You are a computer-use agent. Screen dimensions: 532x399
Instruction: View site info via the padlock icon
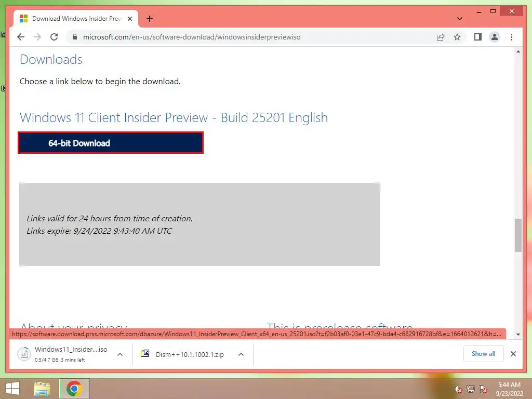pyautogui.click(x=75, y=37)
